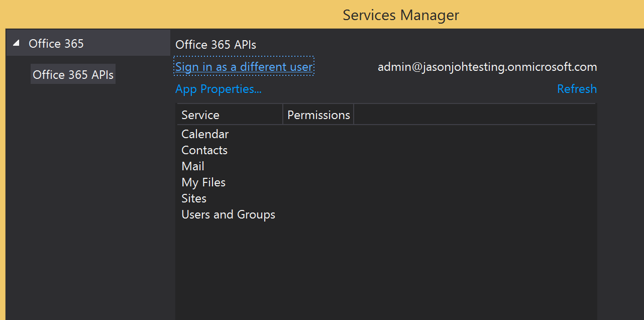
Task: Click the divider between Service and Permissions
Action: 283,115
